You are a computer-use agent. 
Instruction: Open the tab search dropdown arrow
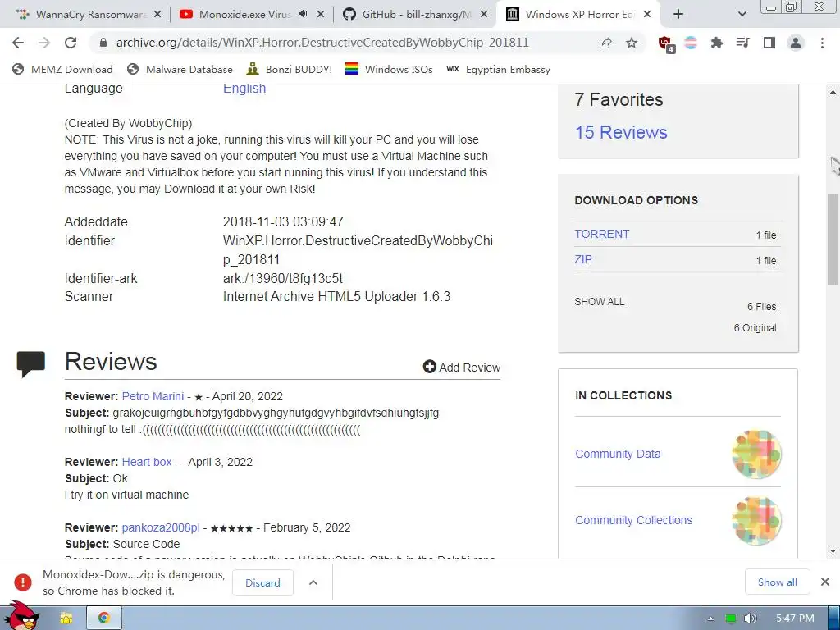742,15
